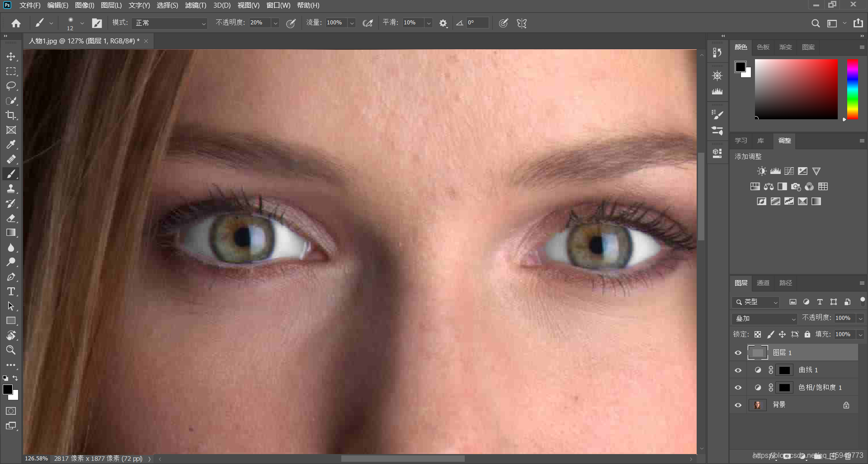Select the Crop tool
This screenshot has width=868, height=464.
(x=11, y=115)
